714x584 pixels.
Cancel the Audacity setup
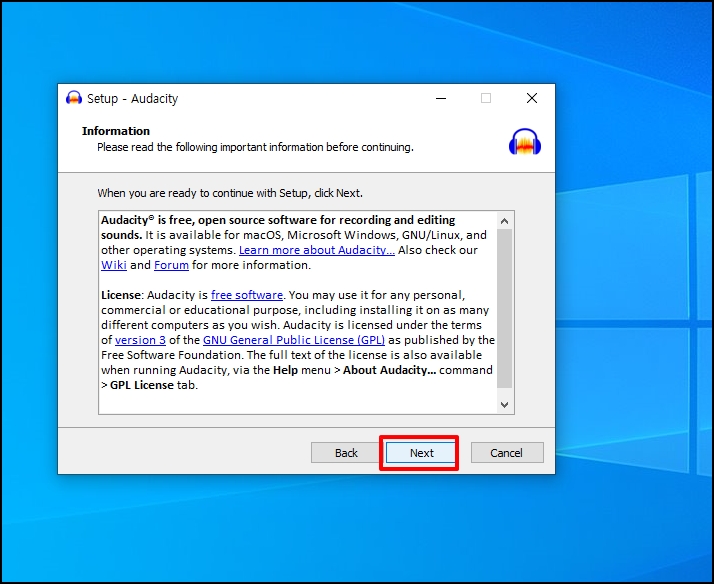tap(507, 452)
